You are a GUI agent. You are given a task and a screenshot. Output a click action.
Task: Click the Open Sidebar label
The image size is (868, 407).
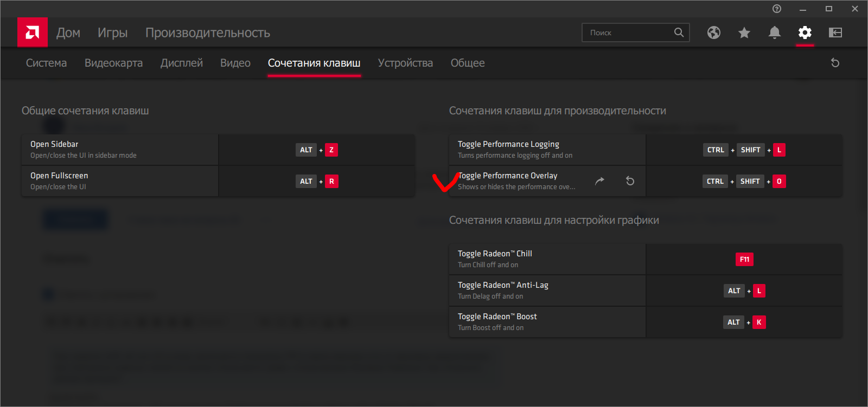pyautogui.click(x=54, y=144)
